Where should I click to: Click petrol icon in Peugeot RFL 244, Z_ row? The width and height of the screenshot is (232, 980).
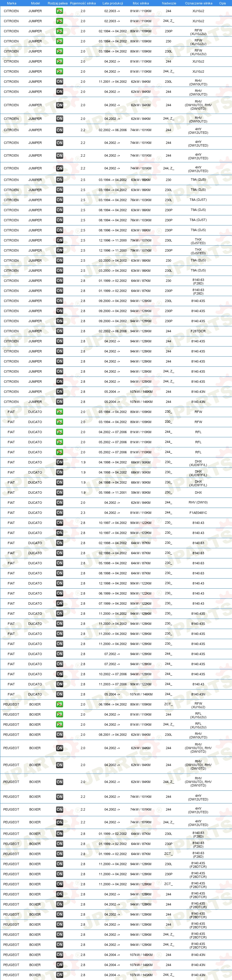[x=59, y=724]
